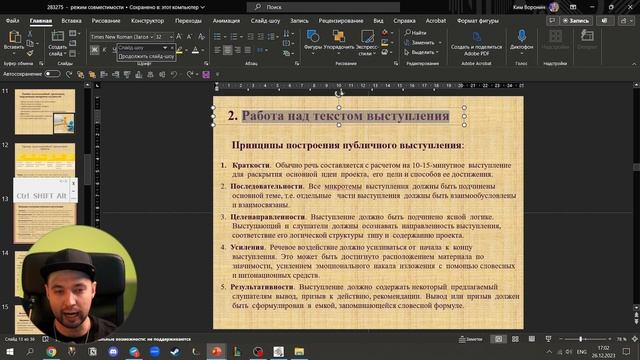
Task: Switch to the Design (Конструктор) tab
Action: [x=147, y=21]
